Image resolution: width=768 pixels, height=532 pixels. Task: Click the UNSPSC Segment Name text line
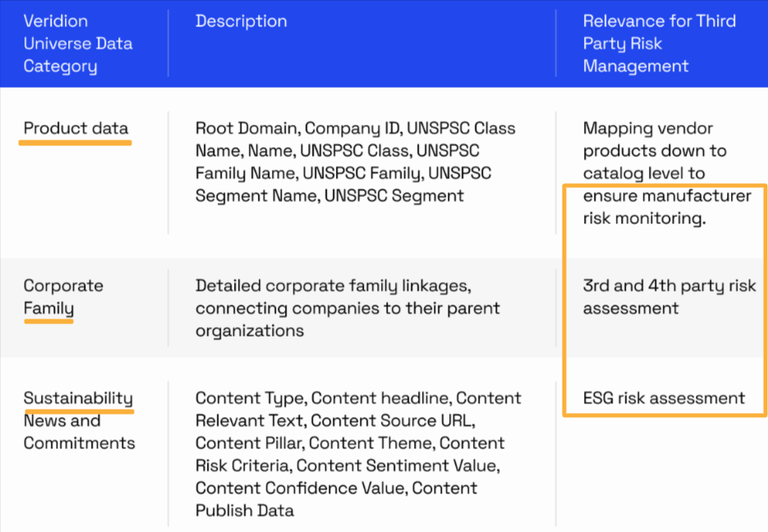point(329,195)
